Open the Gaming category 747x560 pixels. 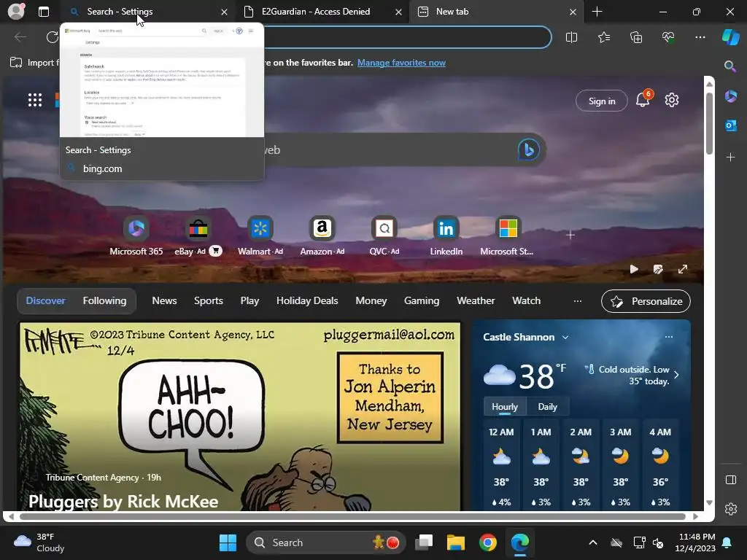click(x=422, y=300)
